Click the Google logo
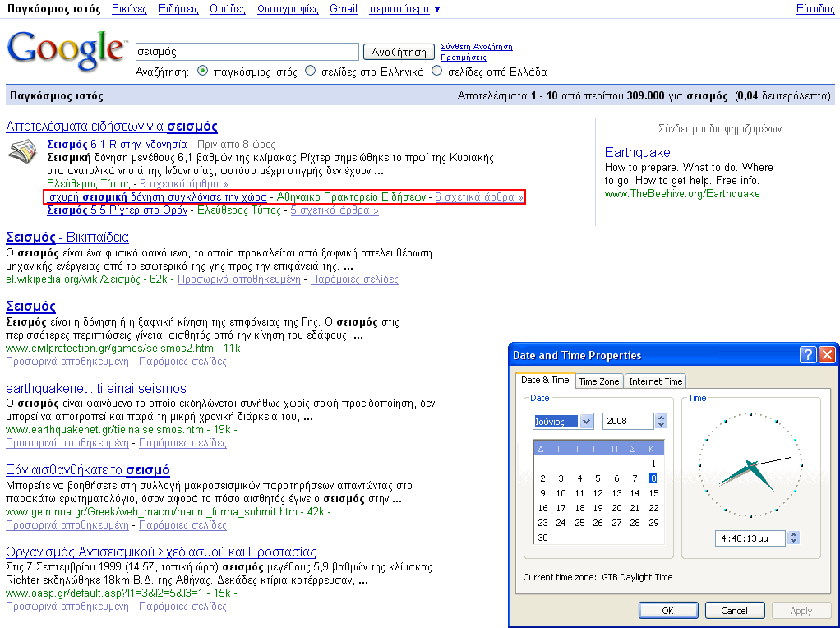Image resolution: width=840 pixels, height=628 pixels. (x=67, y=51)
